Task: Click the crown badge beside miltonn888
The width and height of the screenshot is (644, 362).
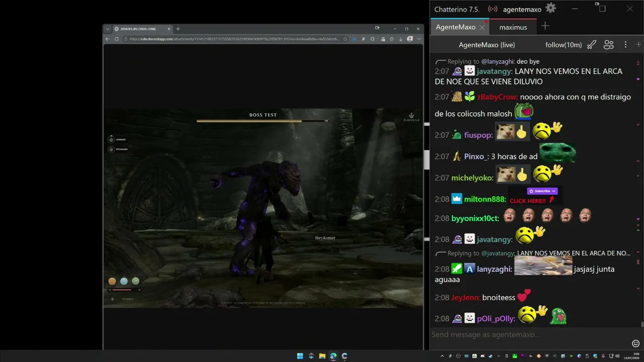Action: [457, 199]
